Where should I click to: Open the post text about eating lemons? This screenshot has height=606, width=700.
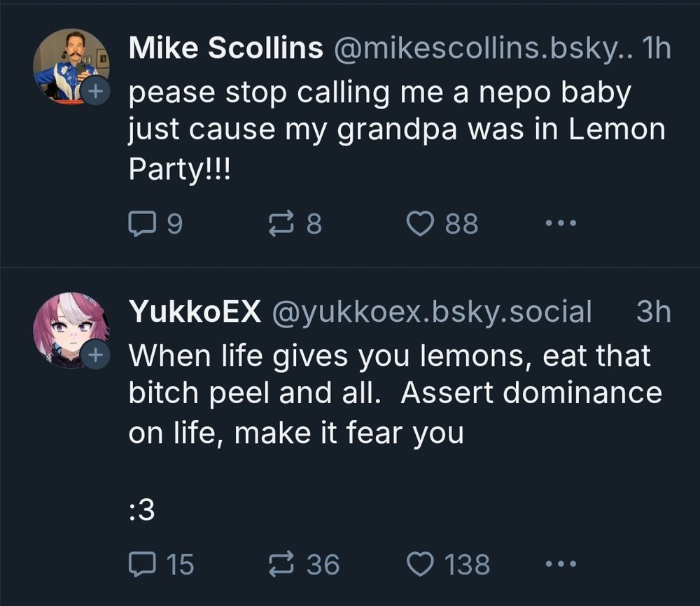(x=392, y=393)
